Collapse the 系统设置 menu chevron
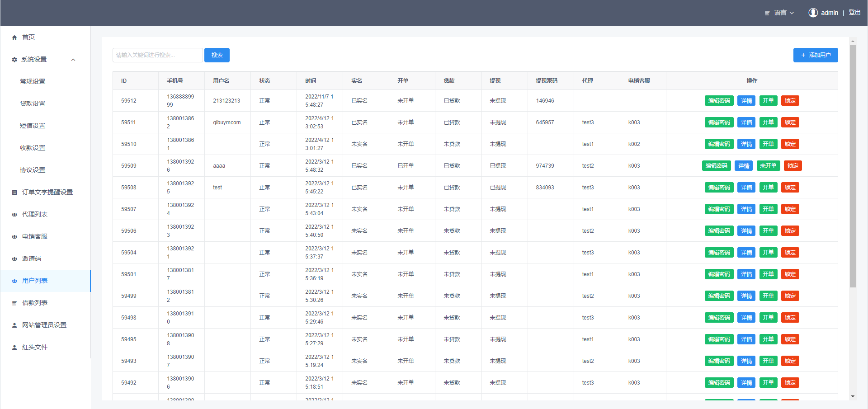 pos(73,60)
